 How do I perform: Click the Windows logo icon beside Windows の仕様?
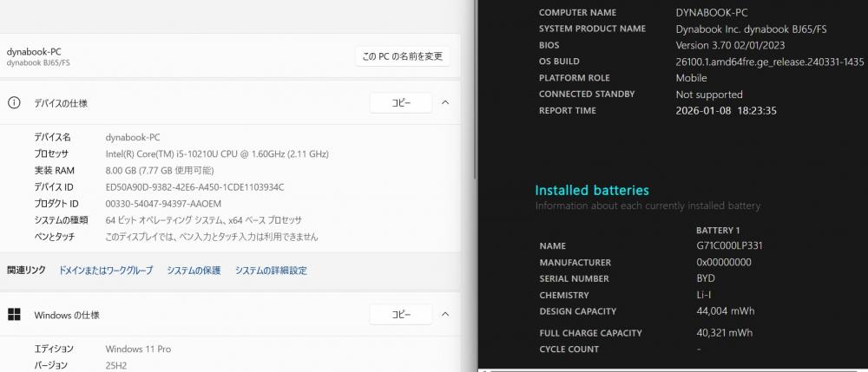(14, 315)
